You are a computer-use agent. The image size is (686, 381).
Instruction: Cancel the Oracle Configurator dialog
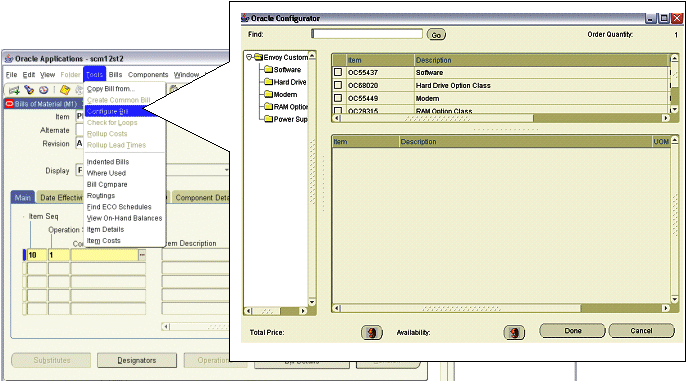click(641, 331)
